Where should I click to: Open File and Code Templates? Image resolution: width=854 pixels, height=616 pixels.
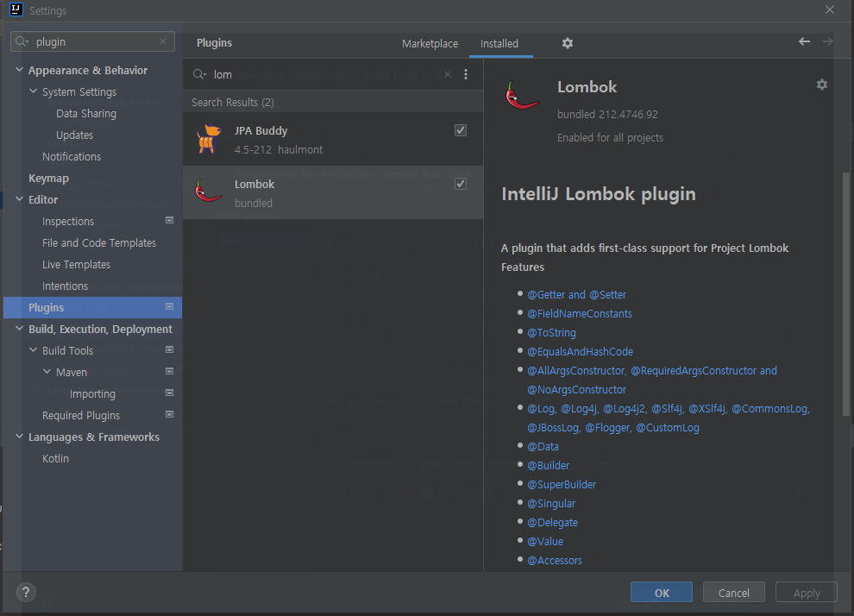99,243
